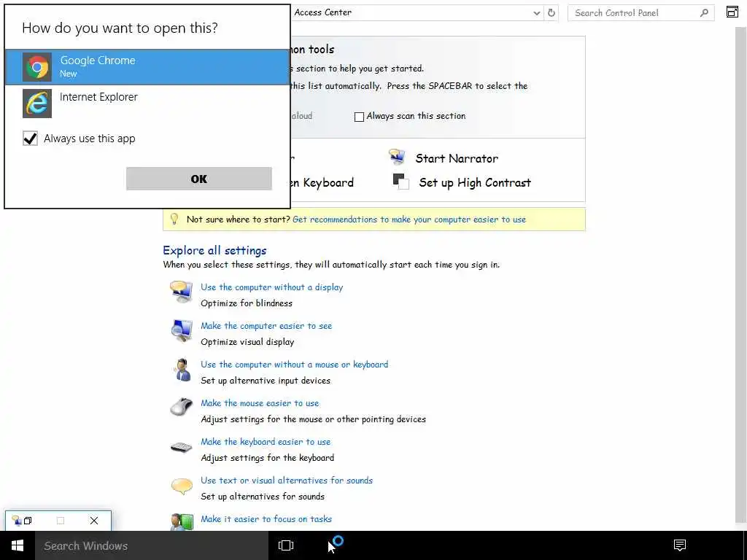
Task: Select 'Set up alternative input devices' text
Action: click(266, 381)
